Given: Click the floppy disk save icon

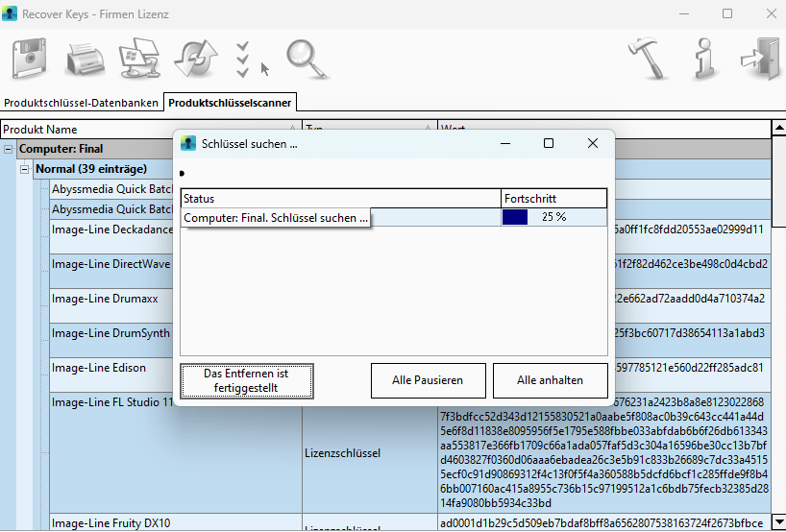Looking at the screenshot, I should tap(30, 59).
